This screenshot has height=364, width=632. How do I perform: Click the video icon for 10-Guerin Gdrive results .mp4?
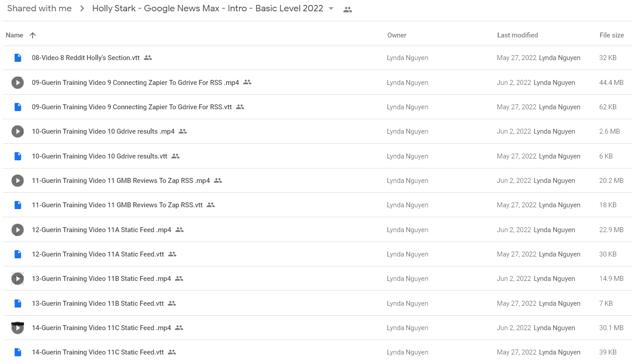18,131
